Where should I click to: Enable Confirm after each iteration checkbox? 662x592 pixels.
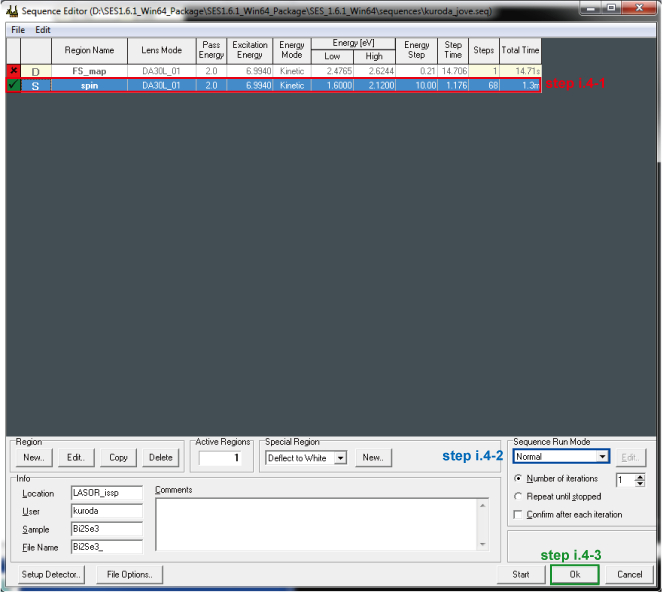click(518, 514)
